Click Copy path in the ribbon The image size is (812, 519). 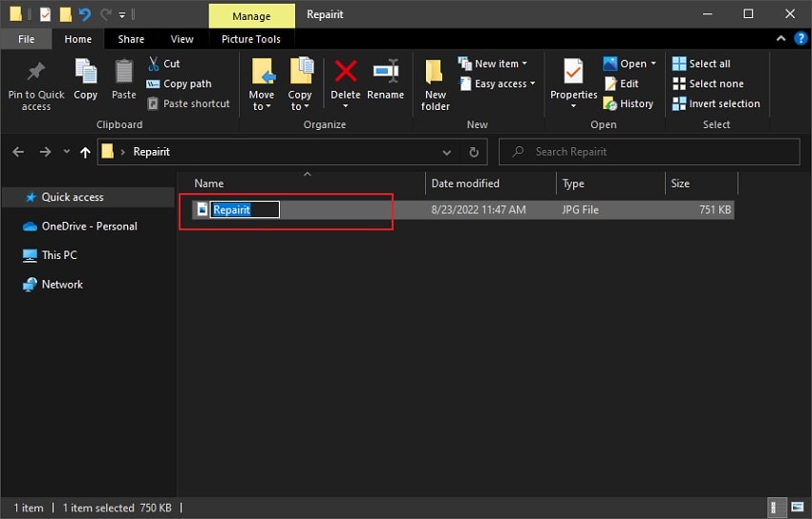coord(180,84)
